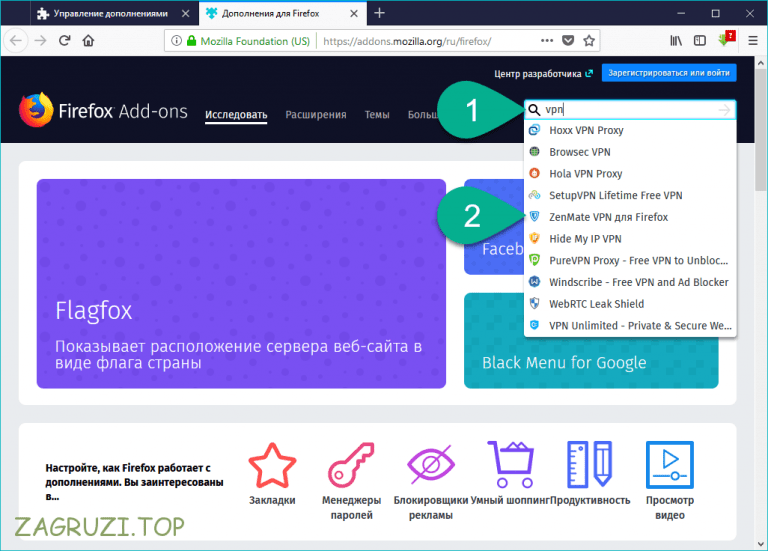Open site information icon in address bar
Screen dimensions: 768x551
click(176, 41)
